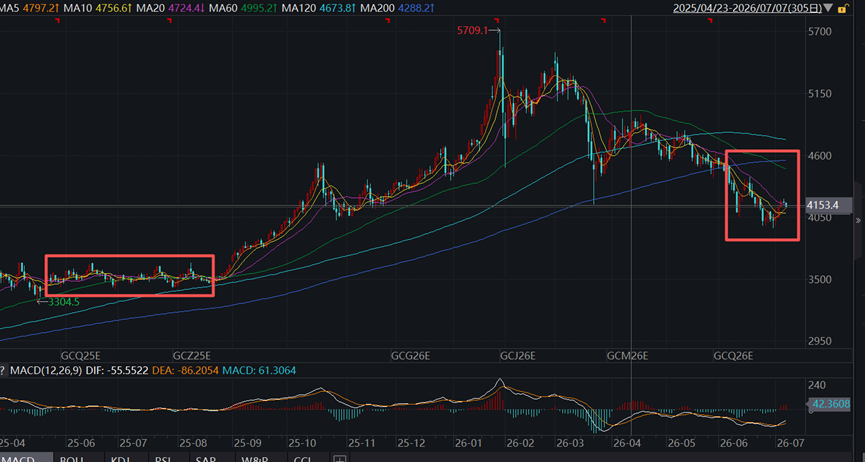Switch to the KDJ indicator tab
The width and height of the screenshot is (865, 462).
click(x=120, y=459)
